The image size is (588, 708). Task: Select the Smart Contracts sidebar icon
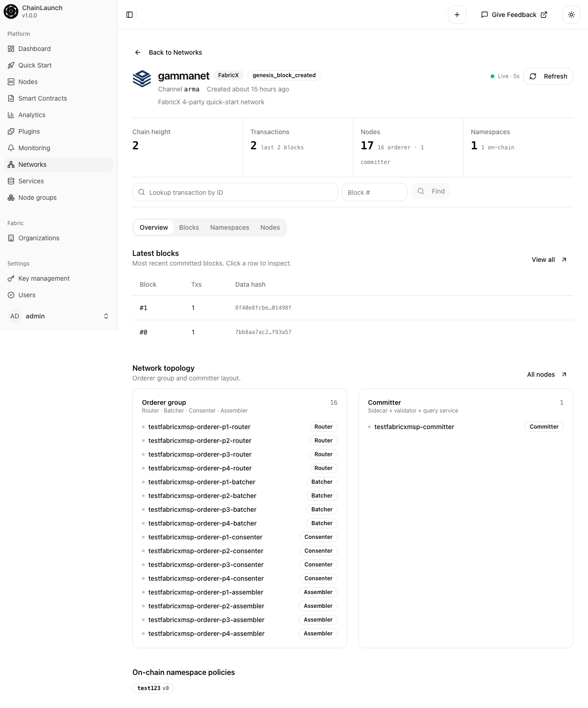(x=11, y=98)
